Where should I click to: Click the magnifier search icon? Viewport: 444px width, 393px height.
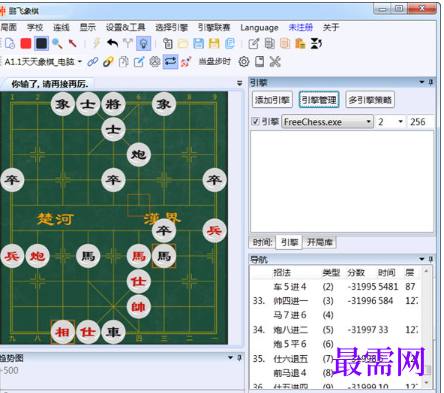pyautogui.click(x=57, y=43)
